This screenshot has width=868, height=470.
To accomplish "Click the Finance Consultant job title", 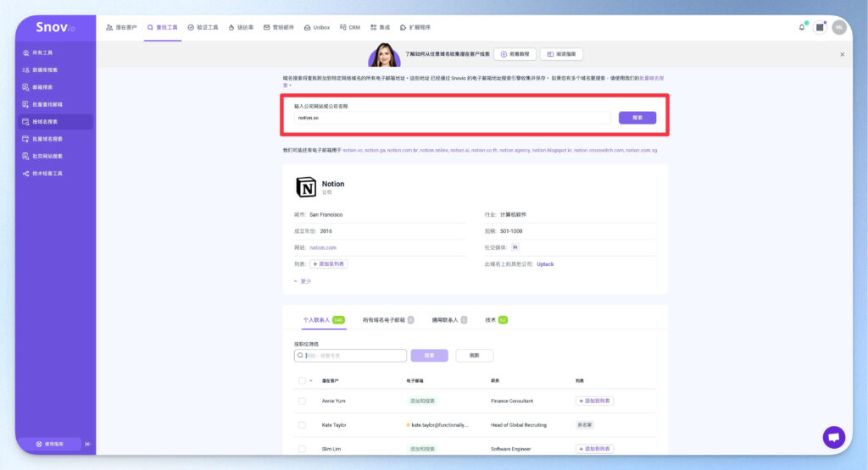I will point(512,401).
